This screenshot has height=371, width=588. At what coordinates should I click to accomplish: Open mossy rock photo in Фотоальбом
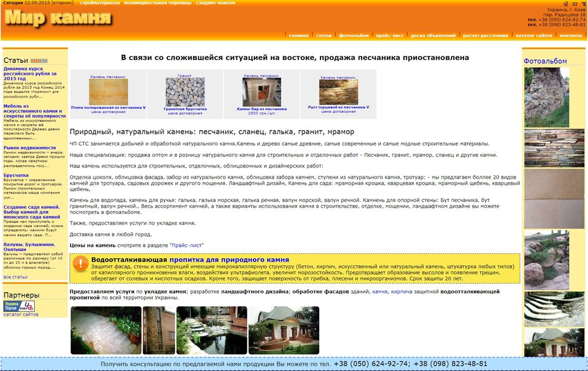pyautogui.click(x=547, y=98)
